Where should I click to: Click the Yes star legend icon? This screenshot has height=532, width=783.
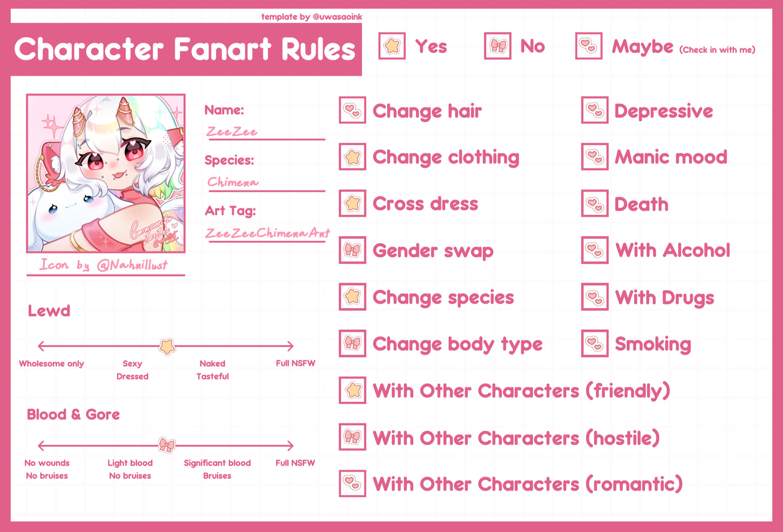point(392,46)
